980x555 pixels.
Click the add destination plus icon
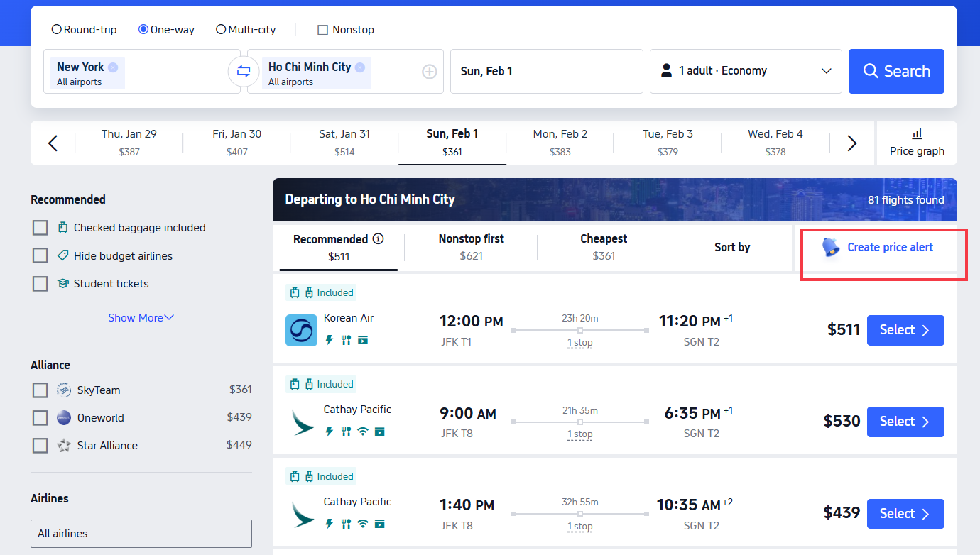click(x=429, y=71)
